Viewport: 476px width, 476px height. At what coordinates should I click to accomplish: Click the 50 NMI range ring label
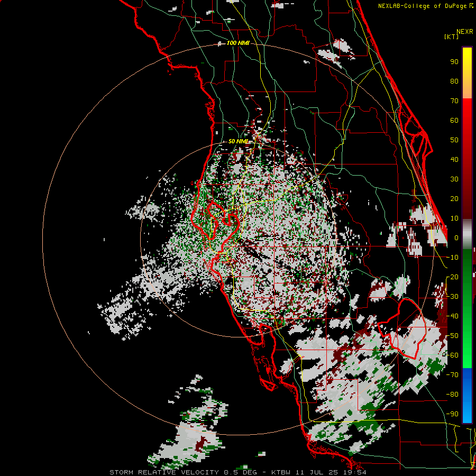pos(239,141)
